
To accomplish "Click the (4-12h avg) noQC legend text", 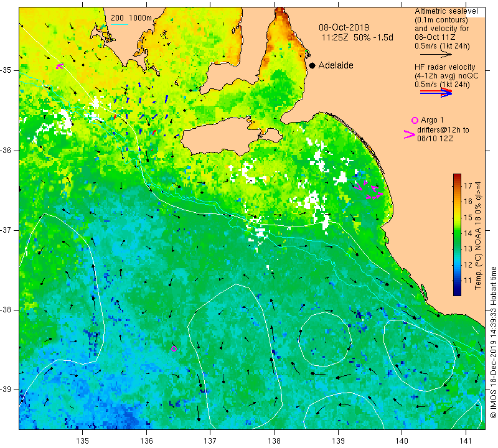I will click(446, 76).
